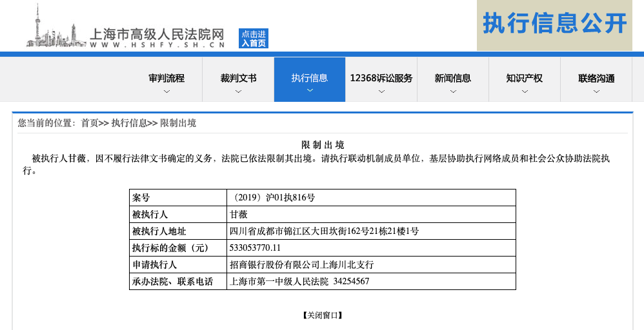Click the 执行标的金额（元） label cell
The width and height of the screenshot is (644, 330).
point(178,248)
